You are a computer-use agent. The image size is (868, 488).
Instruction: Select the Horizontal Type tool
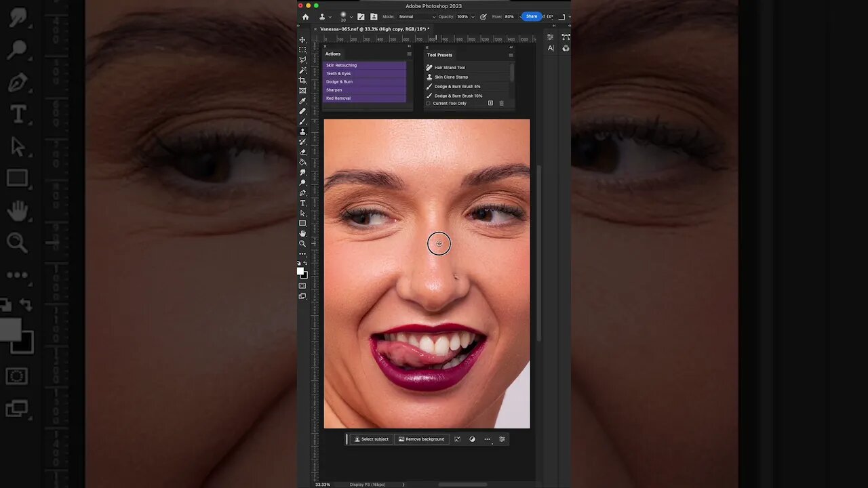pyautogui.click(x=302, y=203)
